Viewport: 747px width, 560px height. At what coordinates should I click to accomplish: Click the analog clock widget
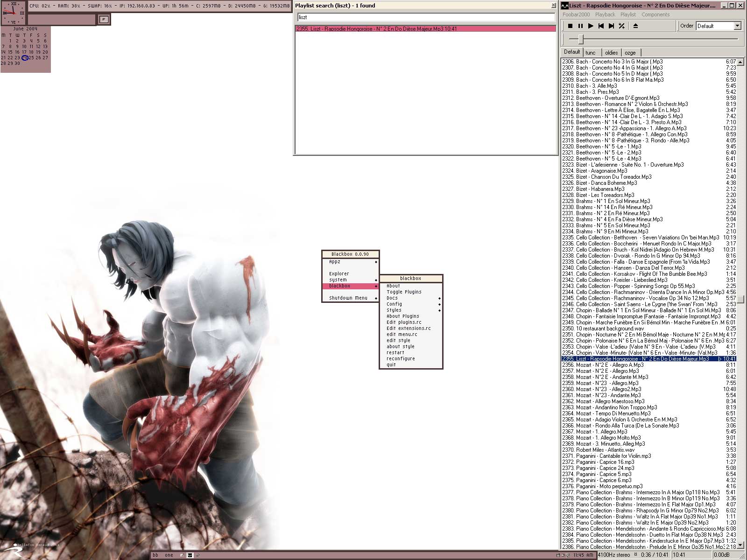[13, 13]
